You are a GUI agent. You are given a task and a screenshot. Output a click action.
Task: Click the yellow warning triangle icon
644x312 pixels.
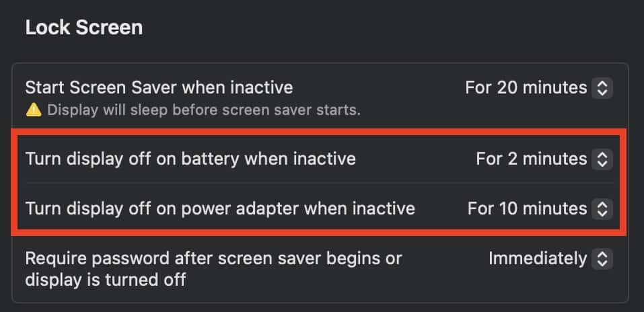[x=33, y=110]
